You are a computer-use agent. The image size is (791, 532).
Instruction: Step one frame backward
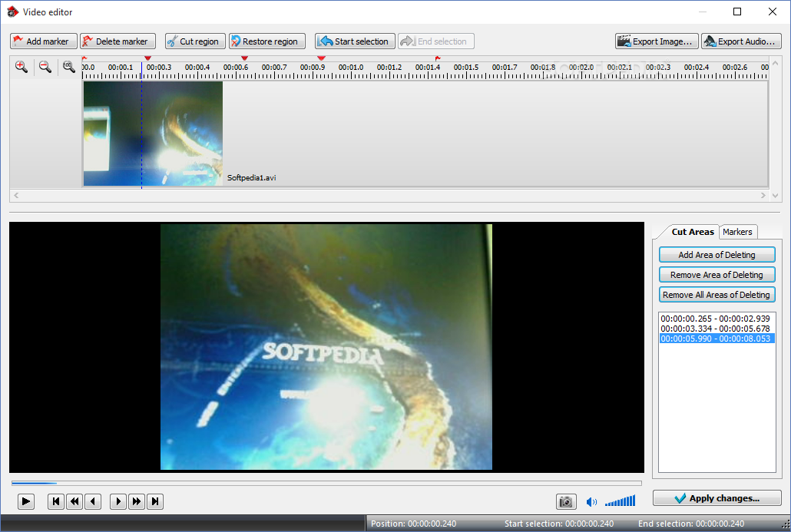(x=93, y=501)
